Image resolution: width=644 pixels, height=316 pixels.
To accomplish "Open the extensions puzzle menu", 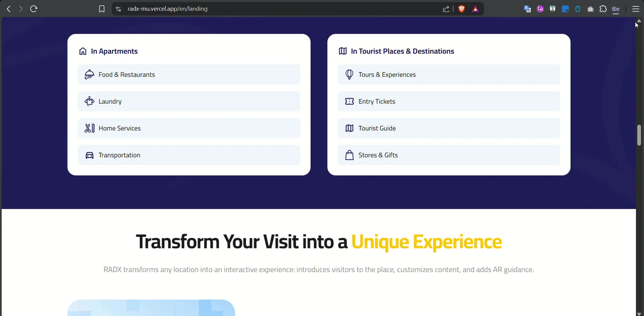I will 603,9.
